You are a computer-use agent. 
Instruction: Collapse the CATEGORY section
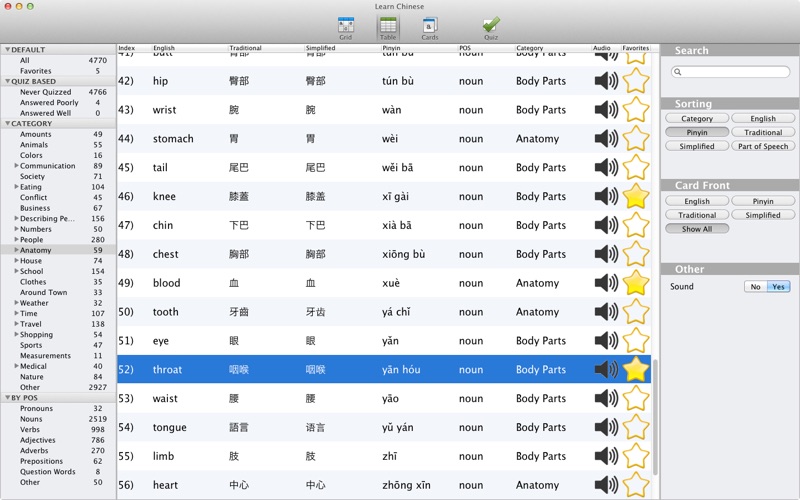(x=8, y=123)
